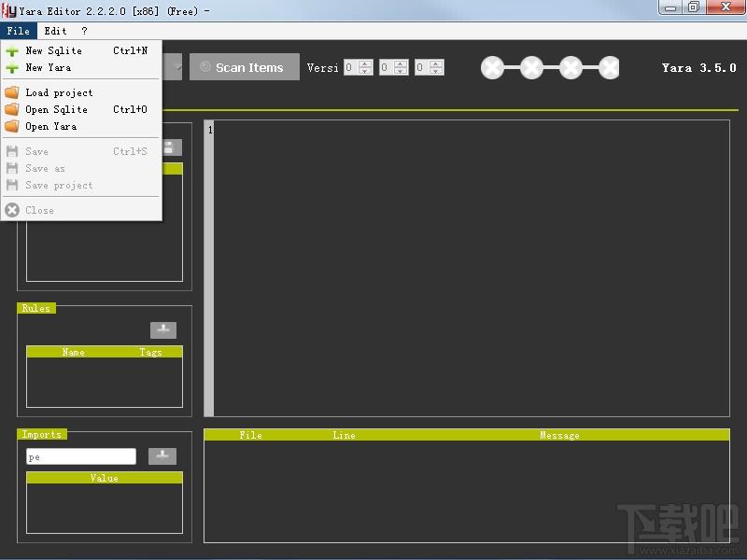Open the dropdown arrow left of Scan Items
The width and height of the screenshot is (747, 560).
176,67
